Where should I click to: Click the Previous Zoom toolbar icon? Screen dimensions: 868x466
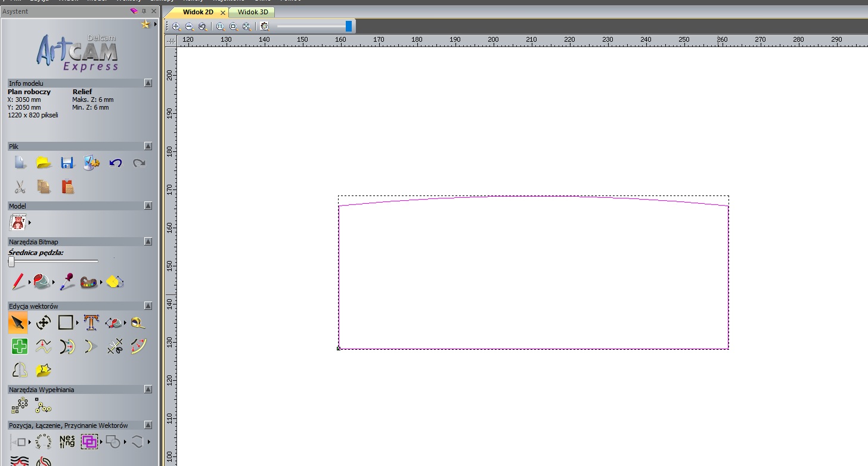point(203,26)
